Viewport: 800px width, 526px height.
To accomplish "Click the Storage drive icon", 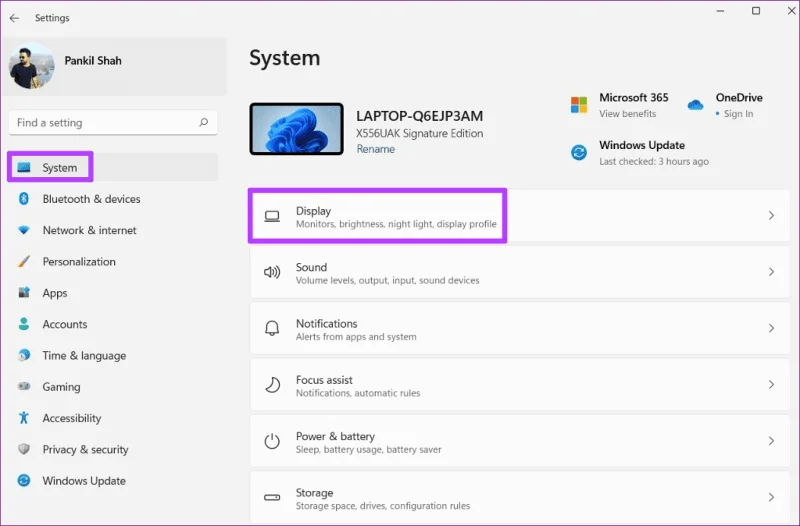I will coord(272,497).
